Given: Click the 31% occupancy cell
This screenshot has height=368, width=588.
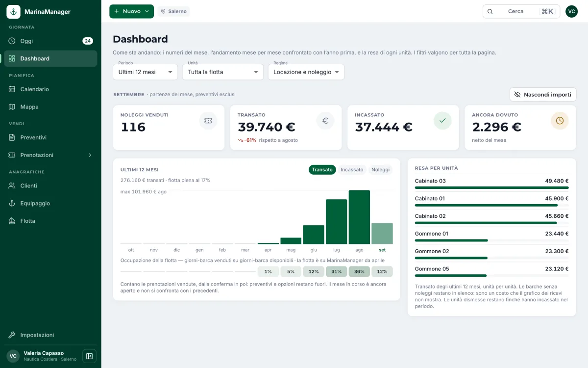Looking at the screenshot, I should [x=336, y=271].
